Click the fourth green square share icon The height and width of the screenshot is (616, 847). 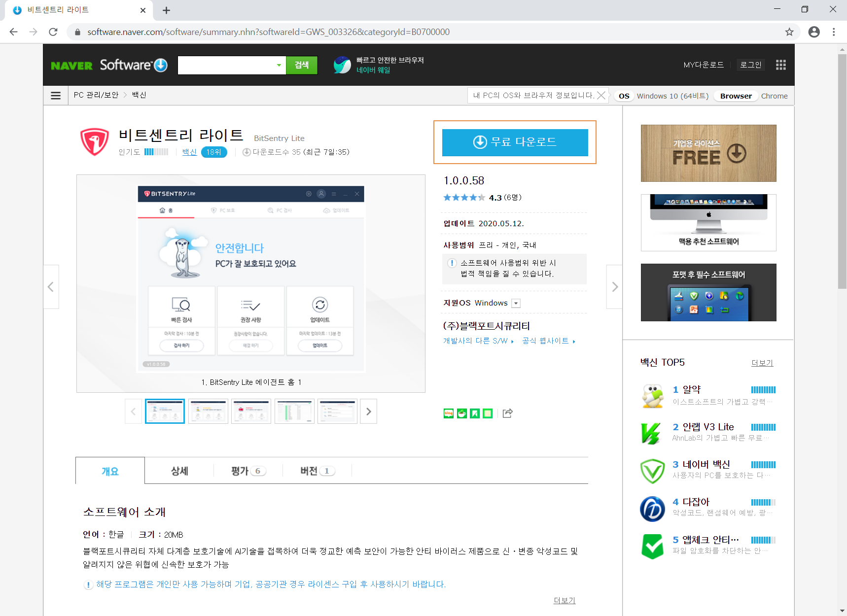pyautogui.click(x=488, y=413)
